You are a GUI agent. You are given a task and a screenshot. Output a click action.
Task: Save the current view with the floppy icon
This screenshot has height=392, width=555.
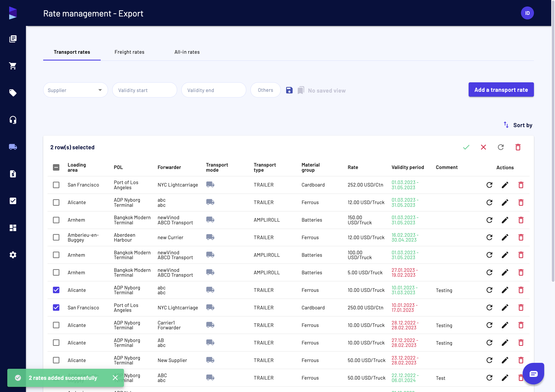(289, 90)
